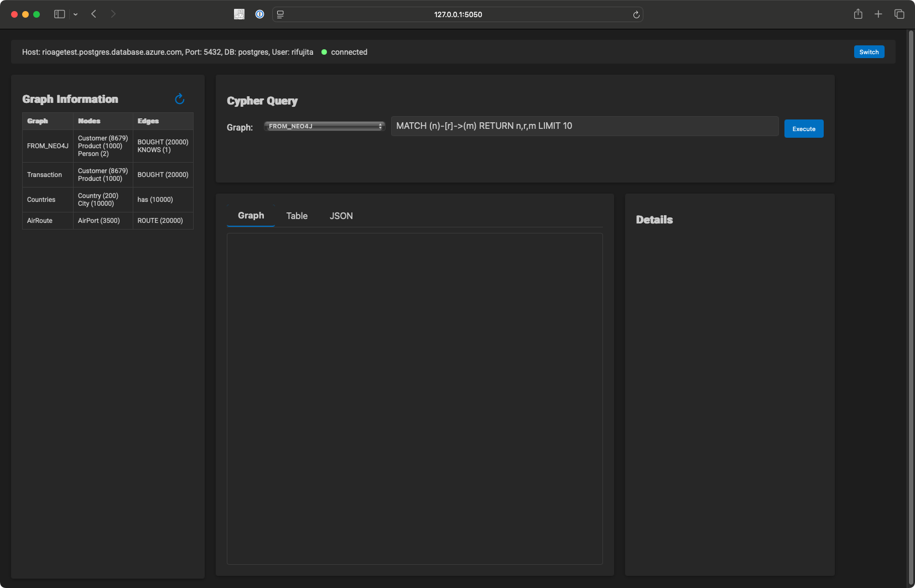Minimize the Safari window with yellow button

tap(25, 14)
